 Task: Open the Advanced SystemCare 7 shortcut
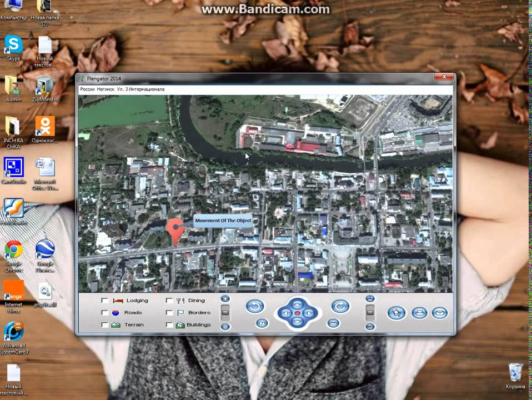[13, 338]
